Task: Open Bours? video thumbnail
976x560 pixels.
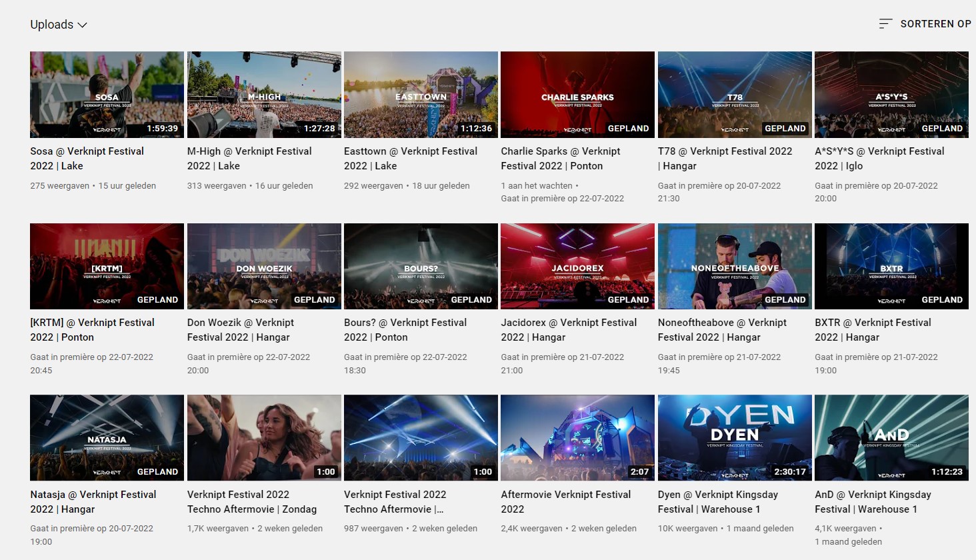Action: click(x=421, y=266)
